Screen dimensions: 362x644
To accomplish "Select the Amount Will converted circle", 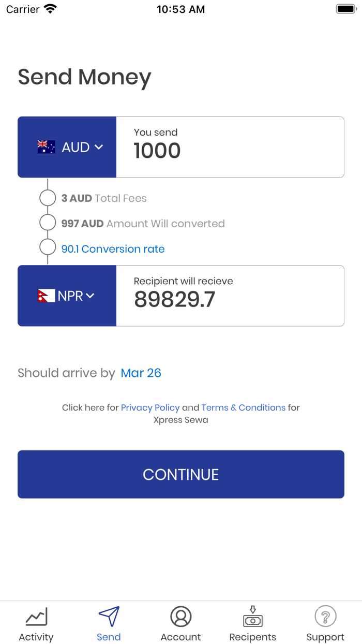I will click(48, 223).
